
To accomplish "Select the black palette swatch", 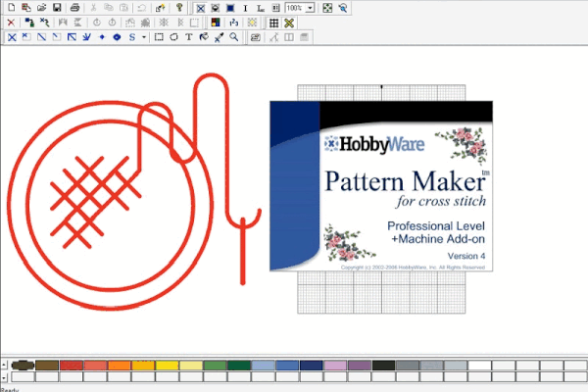I will 383,365.
